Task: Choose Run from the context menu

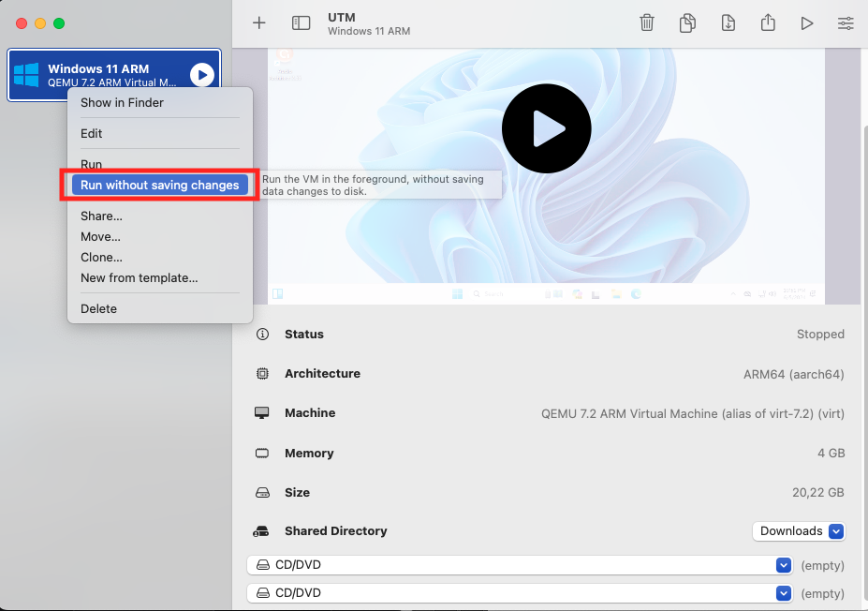Action: coord(92,165)
